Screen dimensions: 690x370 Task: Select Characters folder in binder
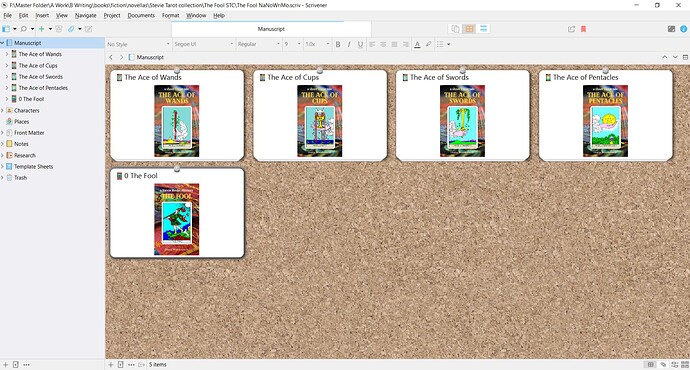point(26,110)
